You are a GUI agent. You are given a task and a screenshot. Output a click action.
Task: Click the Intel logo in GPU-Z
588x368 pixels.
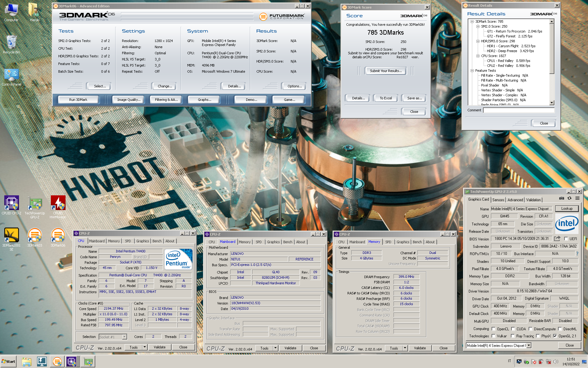click(x=567, y=224)
